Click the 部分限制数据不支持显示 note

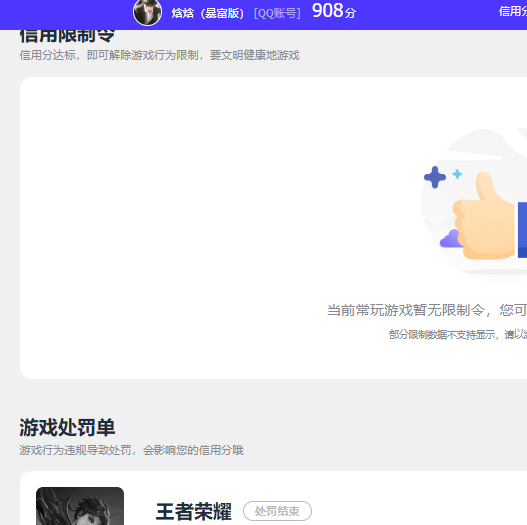[x=458, y=334]
